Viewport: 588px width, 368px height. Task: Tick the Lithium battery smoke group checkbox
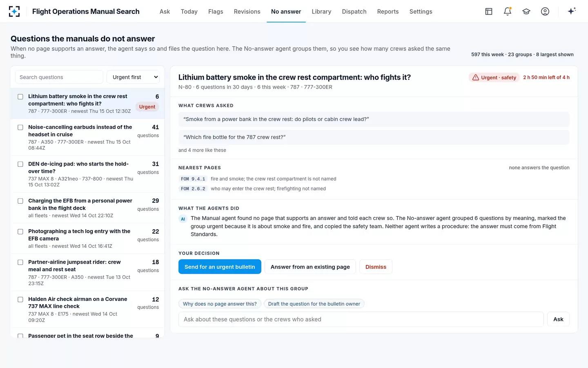tap(20, 96)
